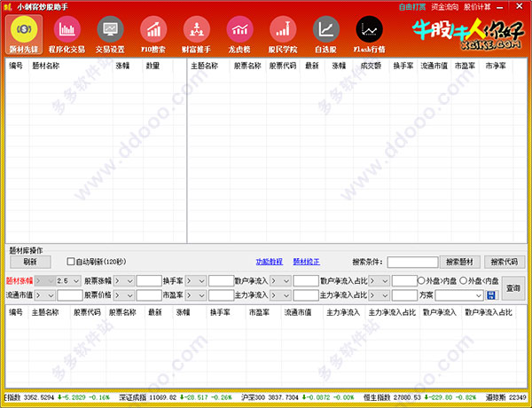The width and height of the screenshot is (532, 408).
Task: Open the 流通市值 operator dropdown
Action: click(45, 295)
